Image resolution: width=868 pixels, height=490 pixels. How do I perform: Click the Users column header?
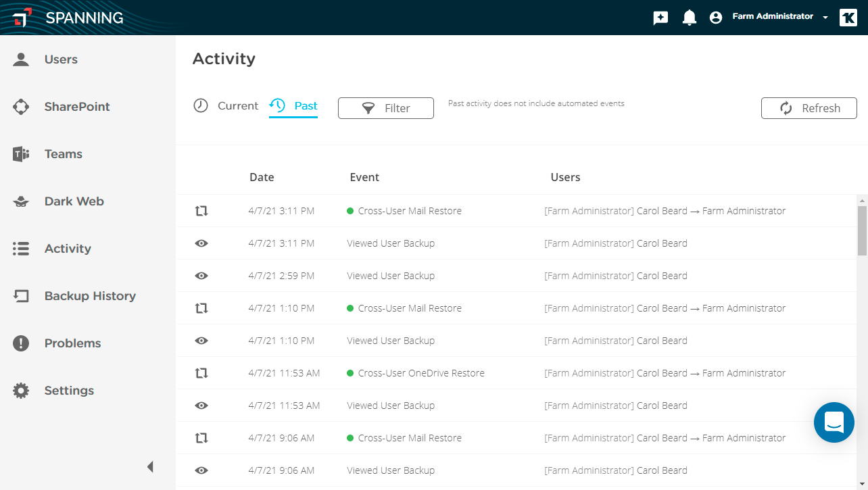point(565,178)
